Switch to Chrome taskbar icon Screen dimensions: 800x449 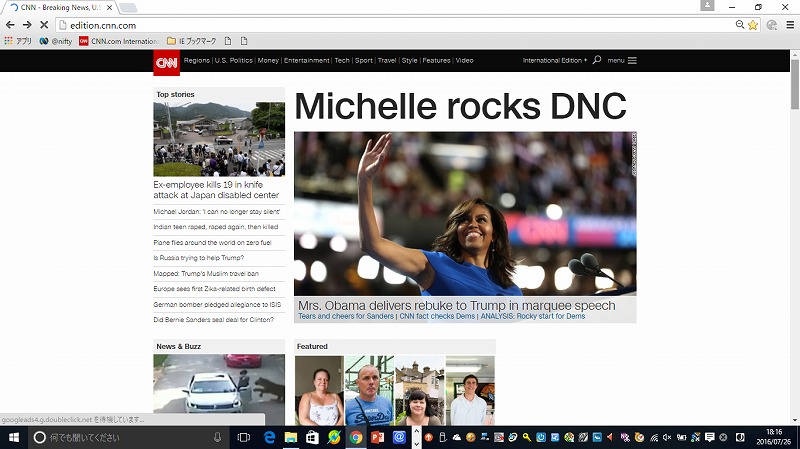[356, 437]
